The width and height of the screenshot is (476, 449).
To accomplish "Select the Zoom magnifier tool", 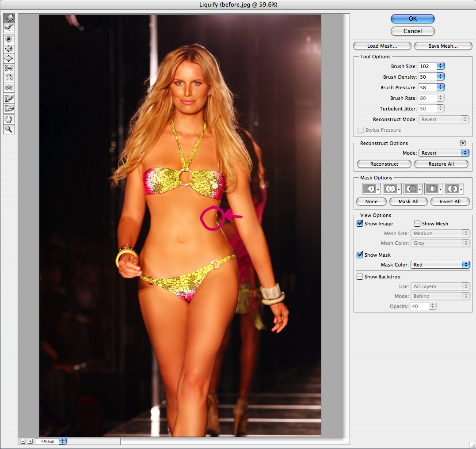I will [x=9, y=129].
